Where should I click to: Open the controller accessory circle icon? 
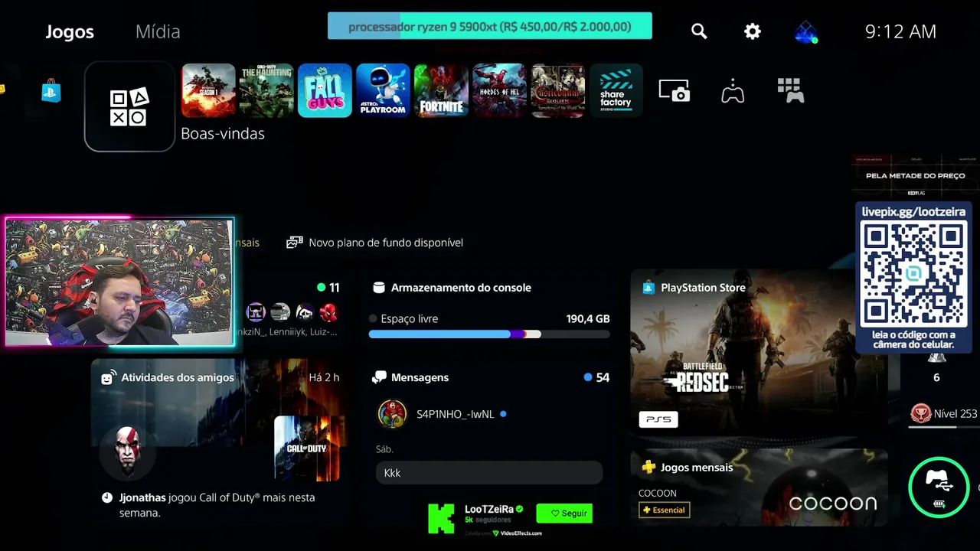(939, 487)
